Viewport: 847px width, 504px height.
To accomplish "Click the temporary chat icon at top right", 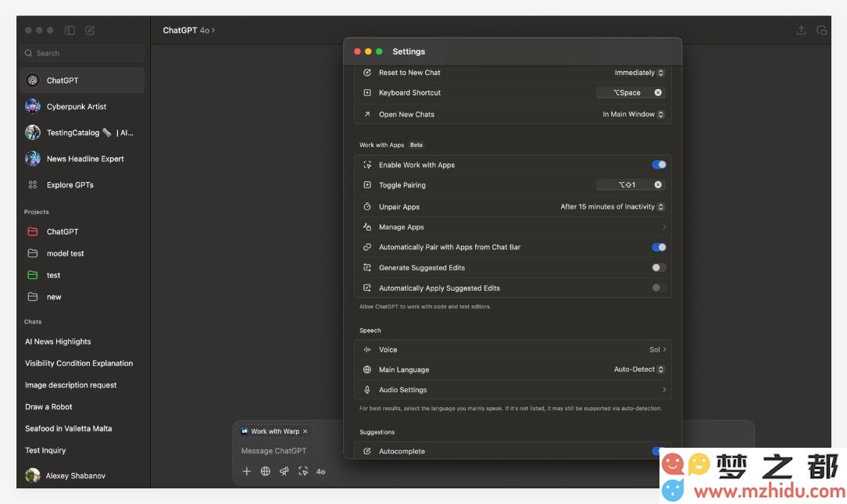I will 822,30.
